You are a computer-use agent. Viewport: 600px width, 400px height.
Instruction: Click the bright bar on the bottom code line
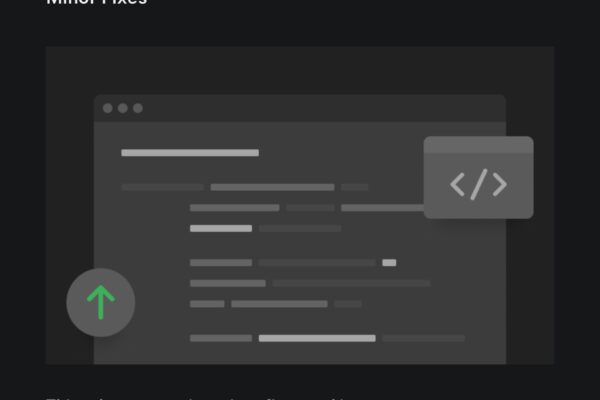317,338
